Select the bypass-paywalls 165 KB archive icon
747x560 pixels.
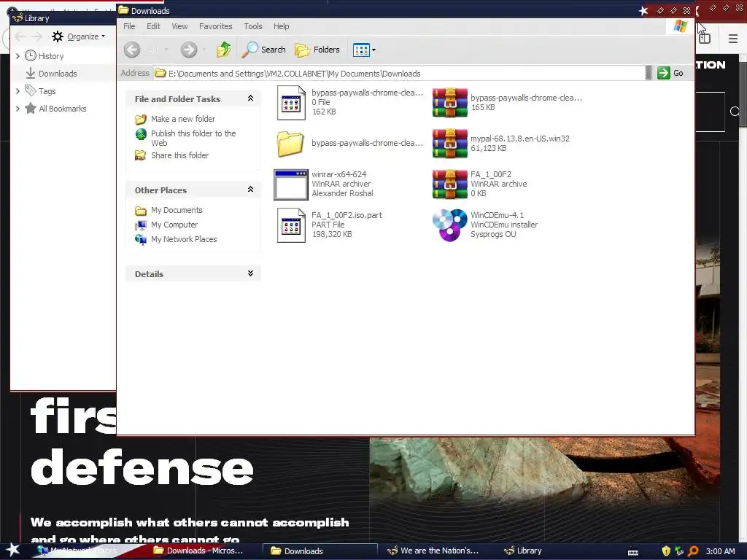pyautogui.click(x=449, y=102)
